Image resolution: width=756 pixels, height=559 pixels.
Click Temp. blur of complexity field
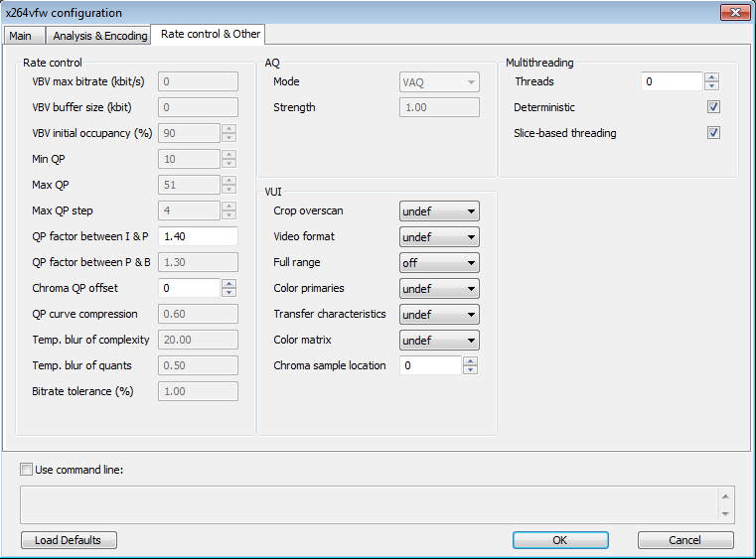tap(198, 340)
